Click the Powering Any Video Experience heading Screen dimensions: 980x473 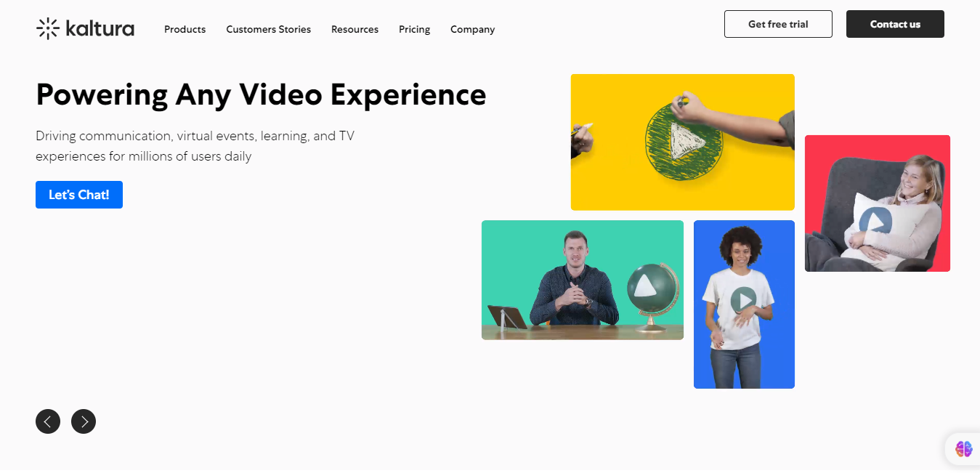(261, 94)
